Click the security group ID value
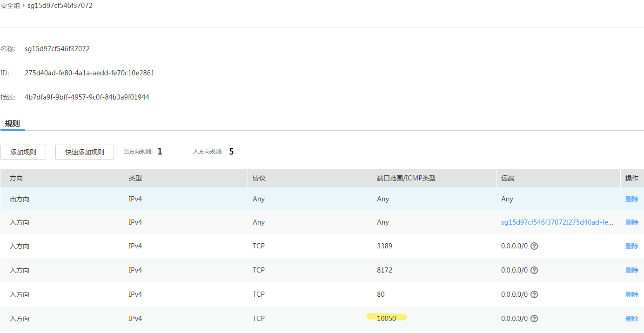This screenshot has width=644, height=333. point(89,73)
